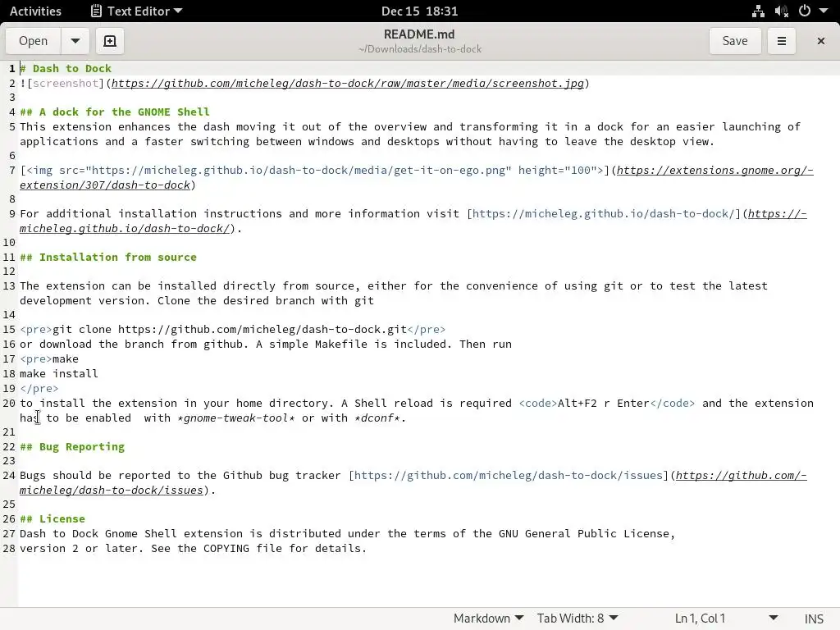Image resolution: width=840 pixels, height=630 pixels.
Task: Click the '## Bug Reporting' heading
Action: pyautogui.click(x=72, y=447)
